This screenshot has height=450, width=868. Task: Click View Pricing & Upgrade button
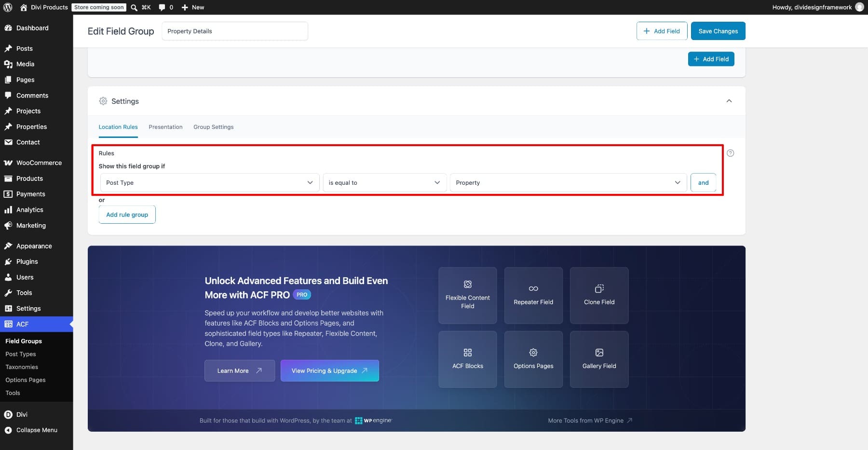pyautogui.click(x=330, y=371)
